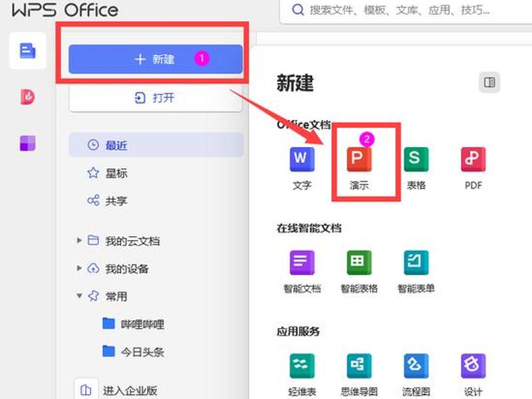Click 进入企业版 link

point(130,390)
